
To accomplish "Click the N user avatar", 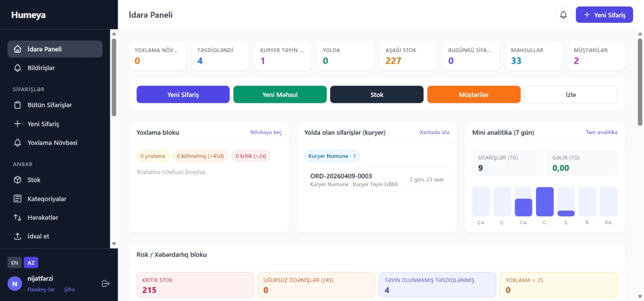I will point(15,284).
